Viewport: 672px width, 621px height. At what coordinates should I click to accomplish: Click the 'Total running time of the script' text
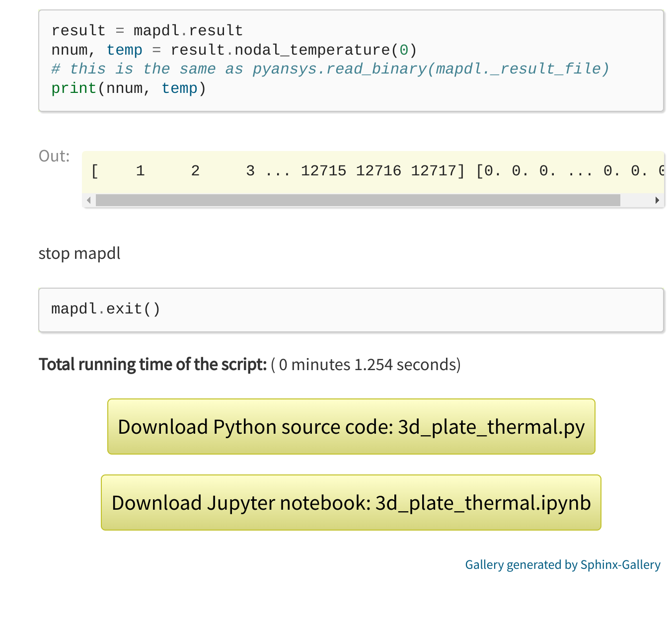tap(153, 364)
